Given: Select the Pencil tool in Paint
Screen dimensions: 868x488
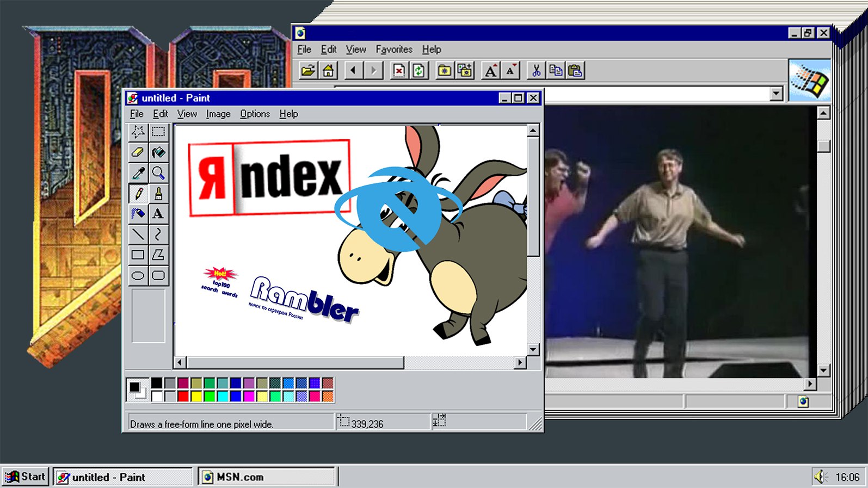Looking at the screenshot, I should [x=138, y=194].
